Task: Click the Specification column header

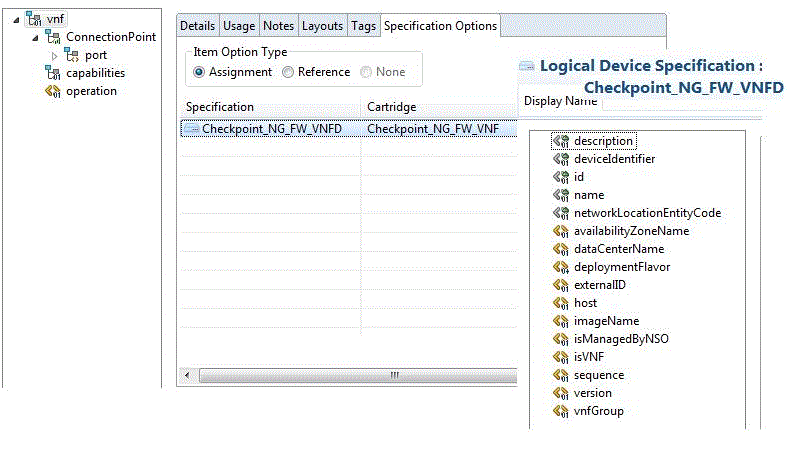Action: pos(270,107)
